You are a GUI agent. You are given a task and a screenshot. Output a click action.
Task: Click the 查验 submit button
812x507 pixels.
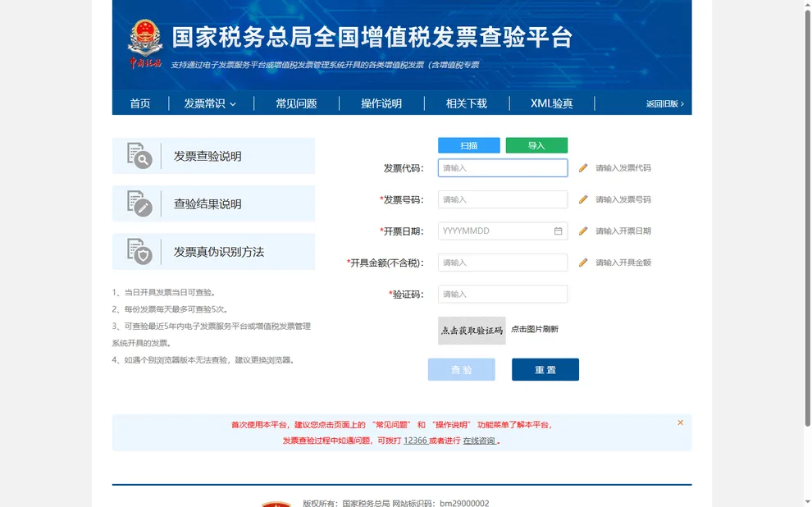[462, 370]
